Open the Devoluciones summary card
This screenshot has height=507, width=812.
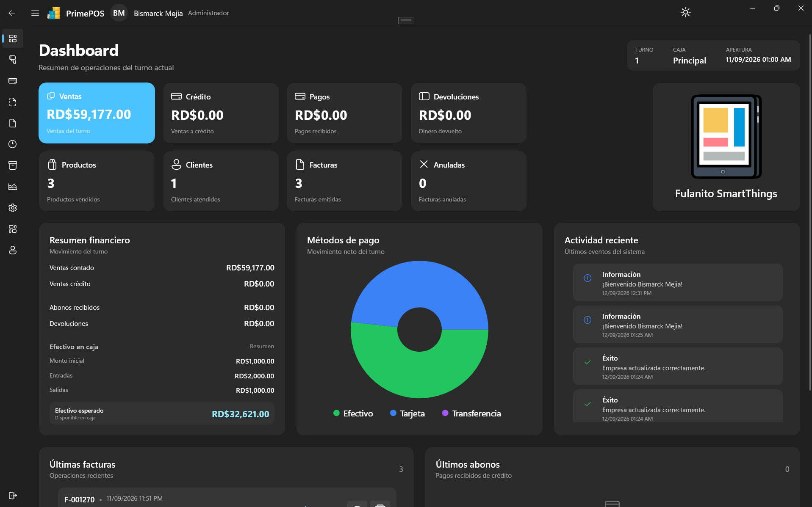tap(468, 113)
